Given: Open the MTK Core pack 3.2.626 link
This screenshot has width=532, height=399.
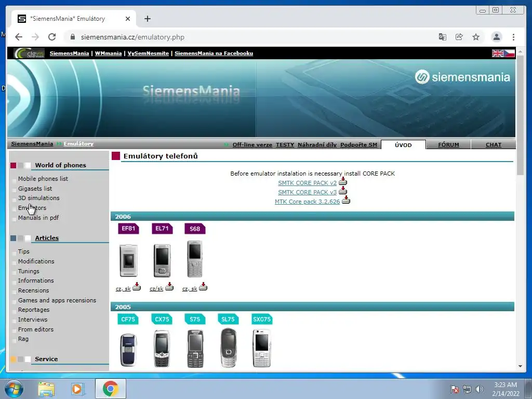Looking at the screenshot, I should pyautogui.click(x=308, y=202).
